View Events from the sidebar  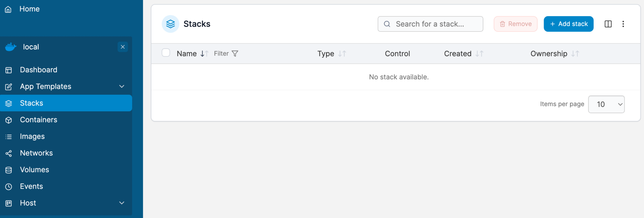click(x=31, y=186)
